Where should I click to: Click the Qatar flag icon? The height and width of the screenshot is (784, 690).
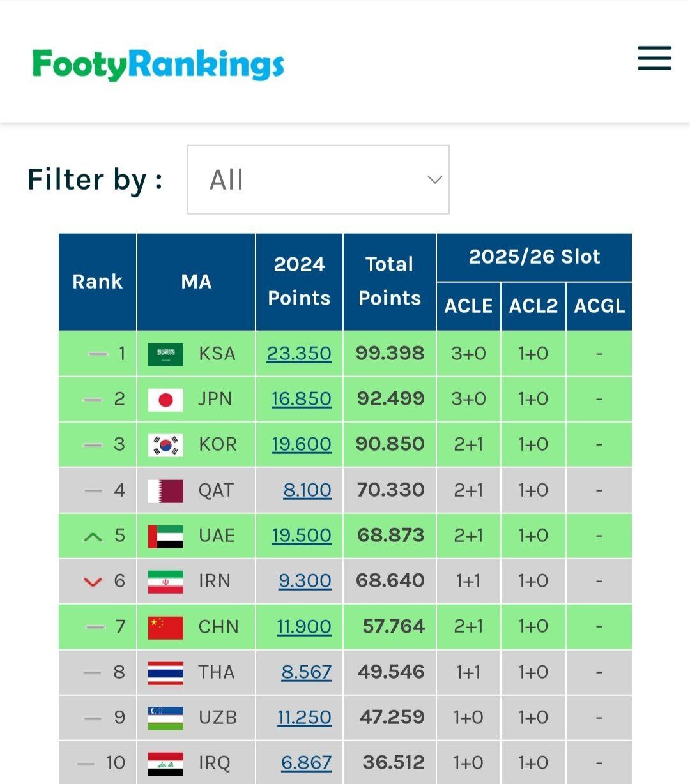point(165,490)
